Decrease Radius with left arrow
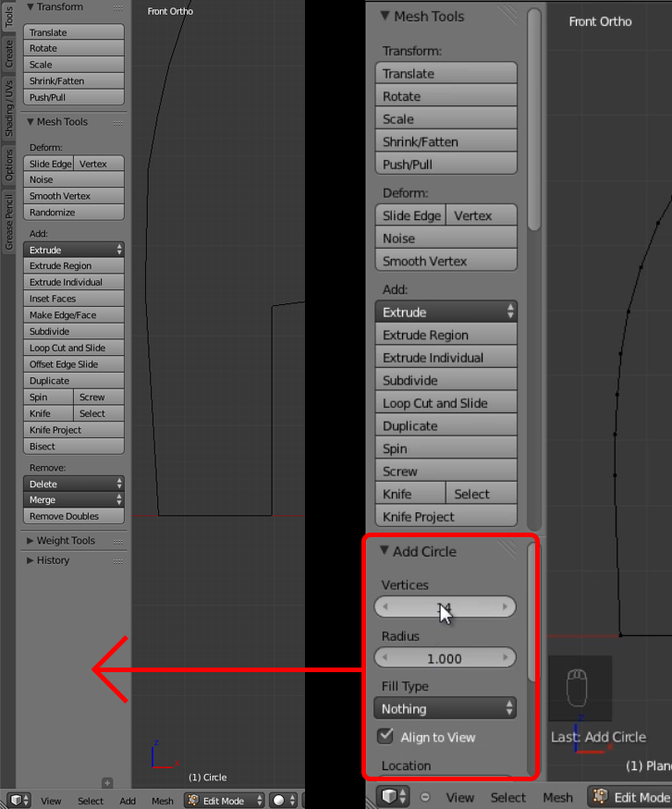The image size is (672, 809). 385,657
